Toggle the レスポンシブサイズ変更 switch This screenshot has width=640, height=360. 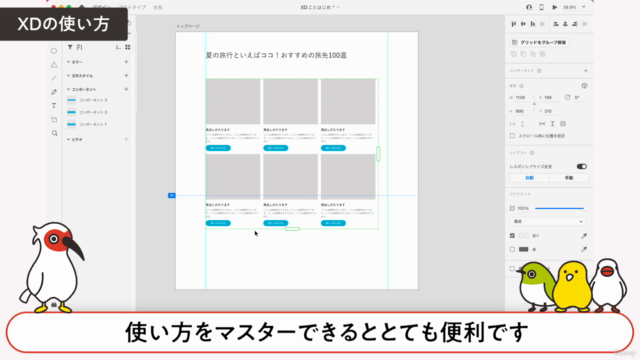[582, 166]
